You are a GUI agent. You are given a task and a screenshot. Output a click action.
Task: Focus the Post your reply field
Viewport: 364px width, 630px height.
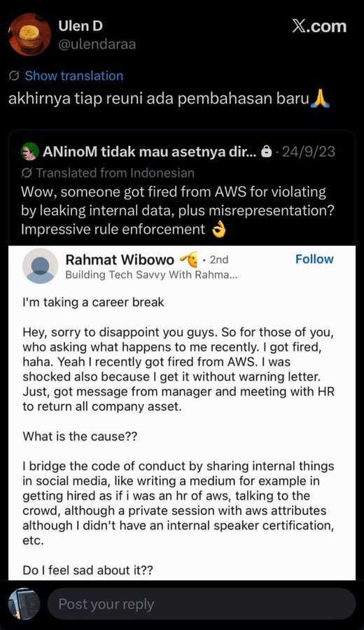202,604
